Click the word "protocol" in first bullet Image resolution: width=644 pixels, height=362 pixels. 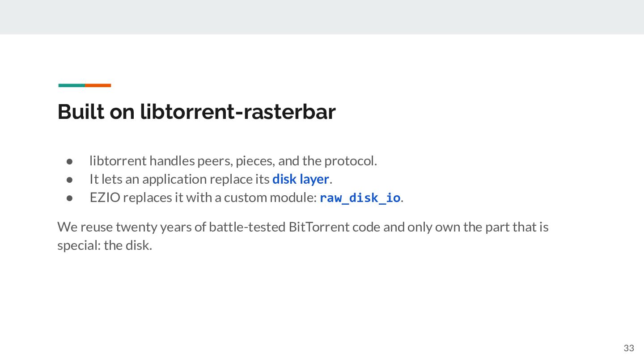tap(350, 161)
